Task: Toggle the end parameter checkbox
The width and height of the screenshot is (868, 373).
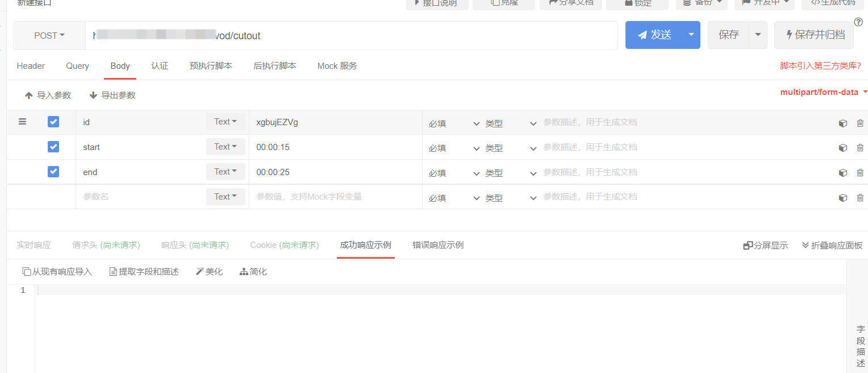Action: click(53, 172)
